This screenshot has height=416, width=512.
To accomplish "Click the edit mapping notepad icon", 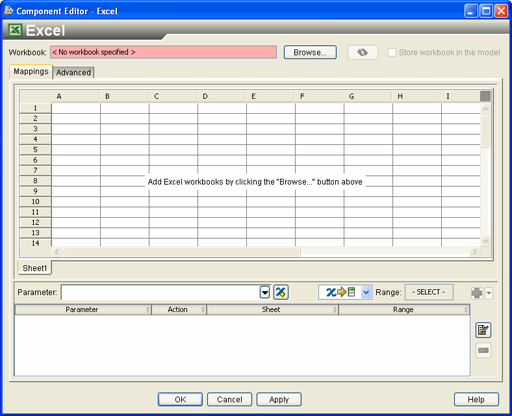I will pos(483,330).
